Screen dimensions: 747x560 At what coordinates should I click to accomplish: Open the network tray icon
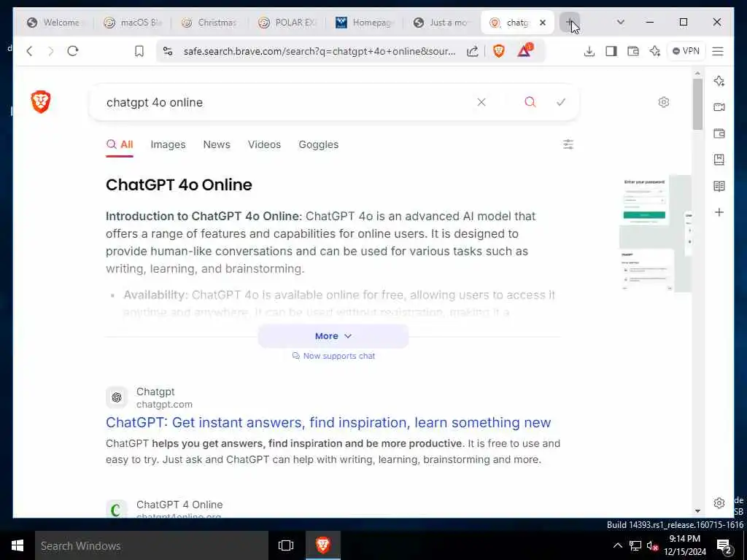pos(635,545)
